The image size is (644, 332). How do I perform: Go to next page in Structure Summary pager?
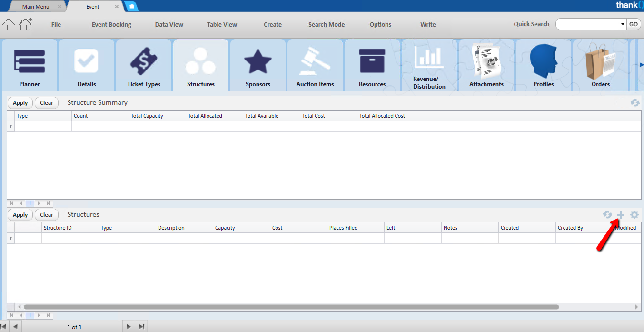tap(39, 203)
